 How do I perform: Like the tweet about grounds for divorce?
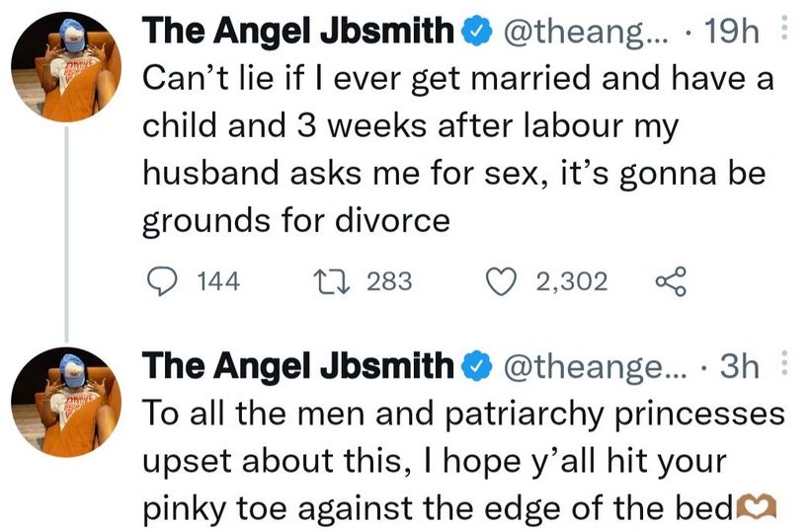[505, 282]
